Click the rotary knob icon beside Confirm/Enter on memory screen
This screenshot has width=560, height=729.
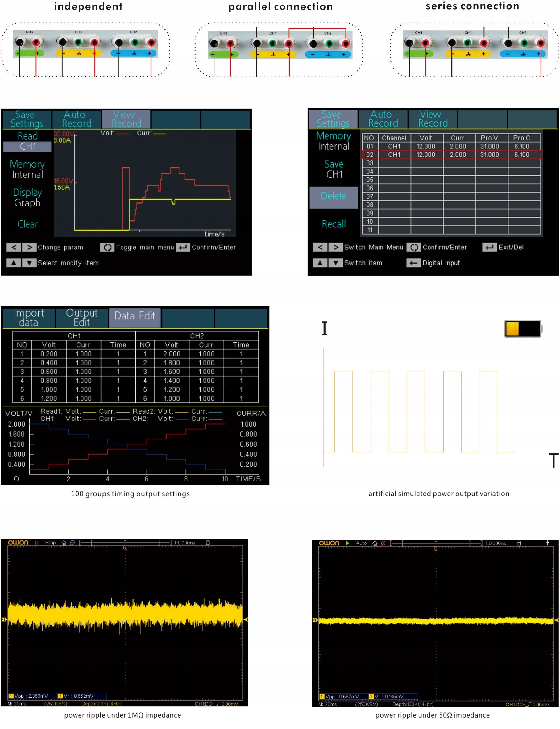414,247
